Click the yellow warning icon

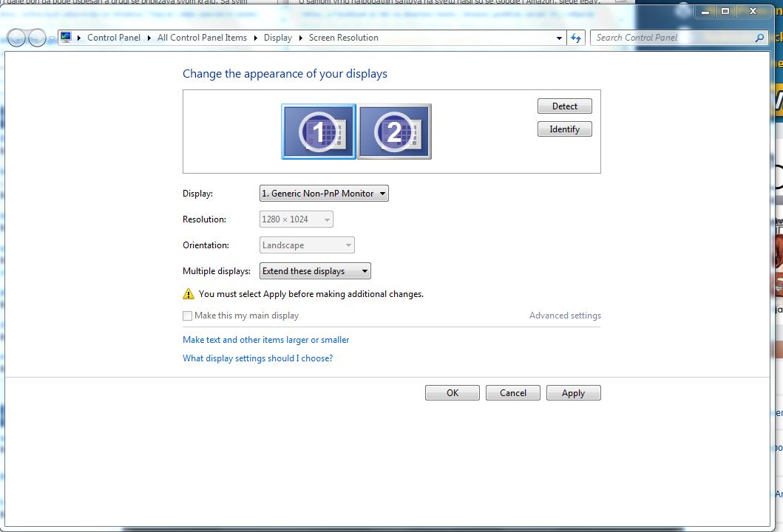coord(189,294)
